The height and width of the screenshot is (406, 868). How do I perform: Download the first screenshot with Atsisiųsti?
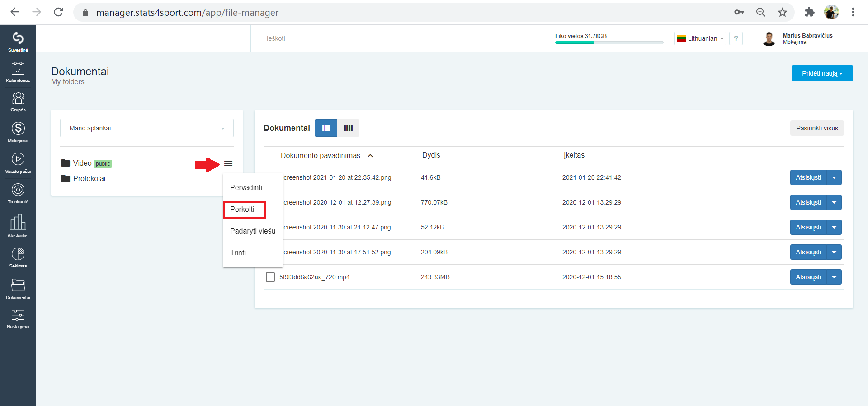click(808, 177)
